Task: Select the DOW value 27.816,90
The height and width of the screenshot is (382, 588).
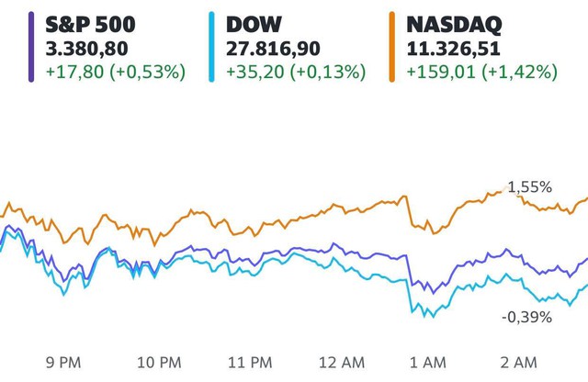Action: click(x=273, y=49)
